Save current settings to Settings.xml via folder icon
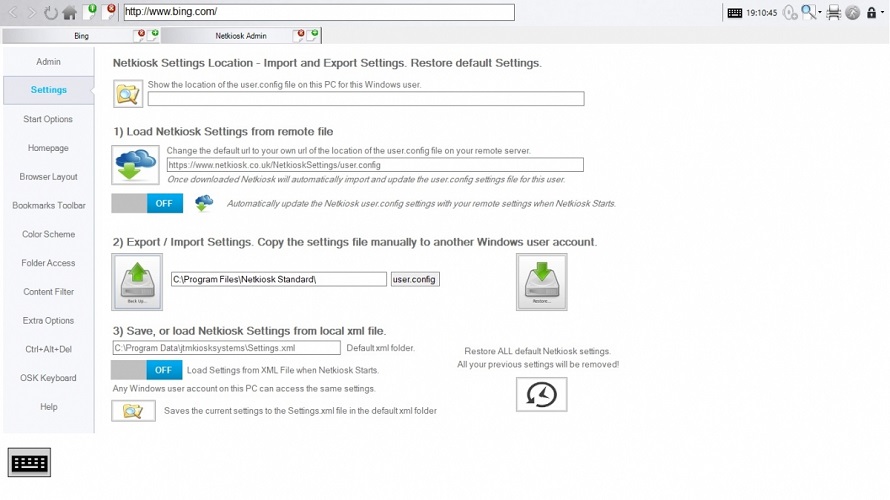 pyautogui.click(x=133, y=411)
